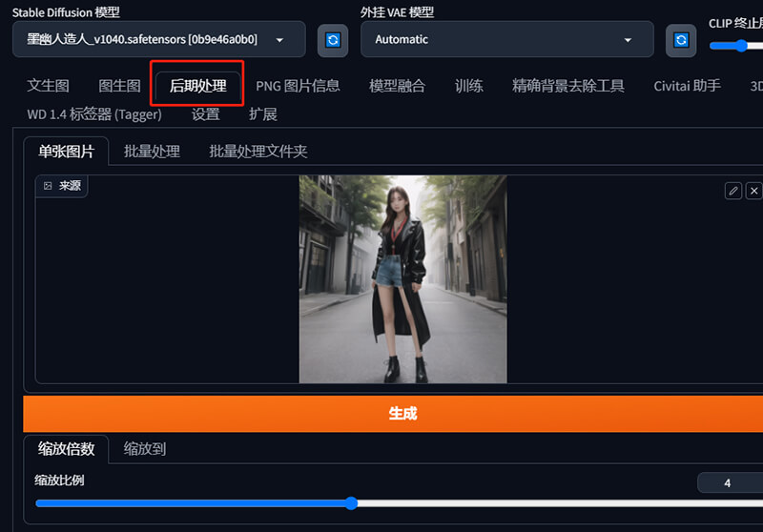
Task: Switch to Civitai 助手 tab
Action: click(x=687, y=86)
